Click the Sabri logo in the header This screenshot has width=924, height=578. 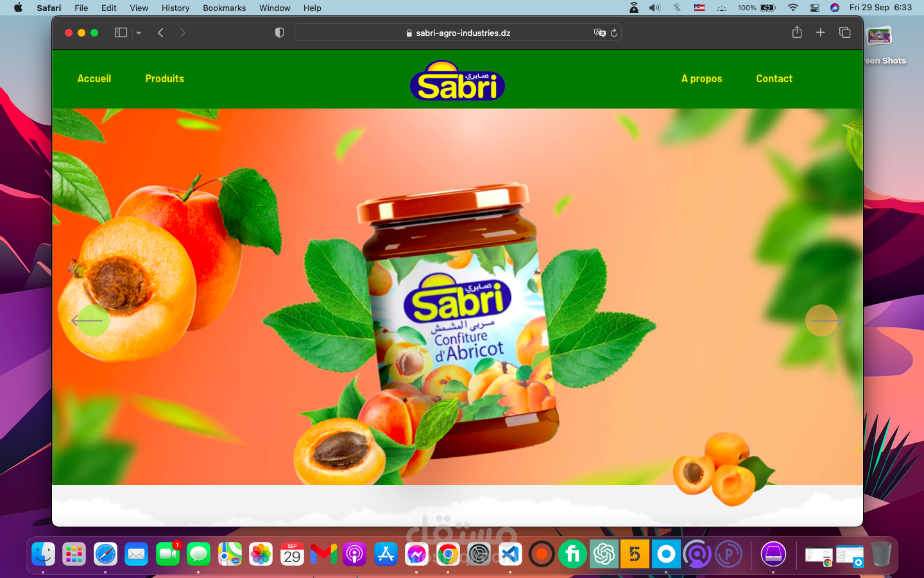(x=458, y=81)
